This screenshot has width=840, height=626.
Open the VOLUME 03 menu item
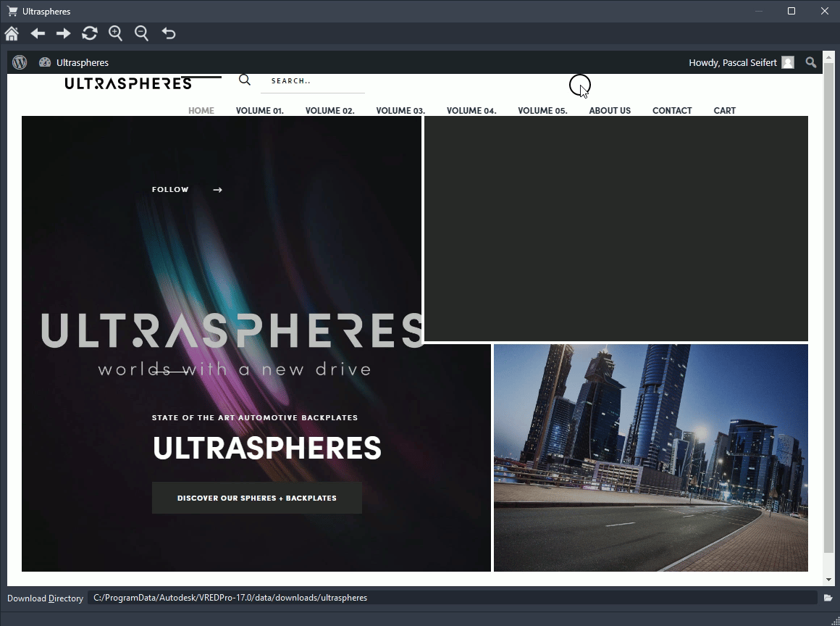pyautogui.click(x=400, y=110)
